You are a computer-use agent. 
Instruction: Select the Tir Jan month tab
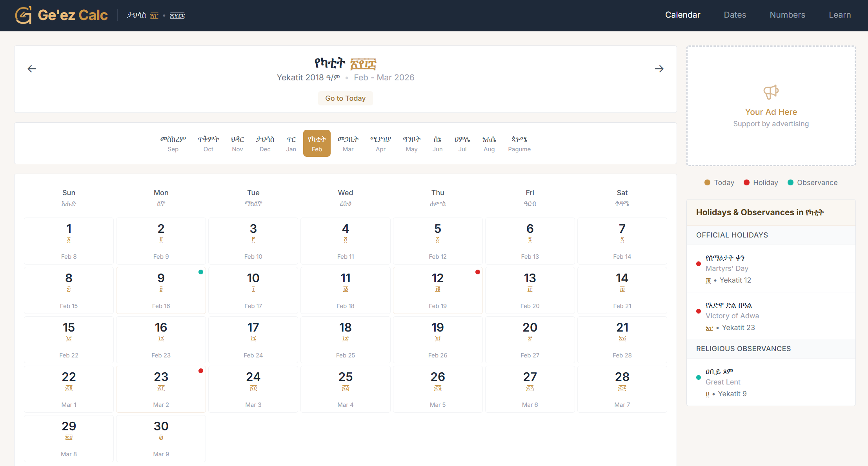[291, 143]
